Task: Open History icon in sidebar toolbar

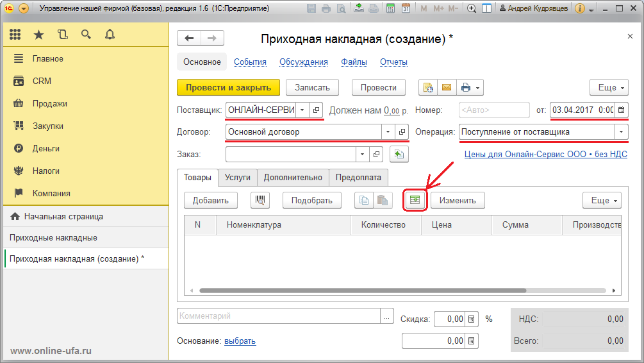Action: [x=62, y=35]
